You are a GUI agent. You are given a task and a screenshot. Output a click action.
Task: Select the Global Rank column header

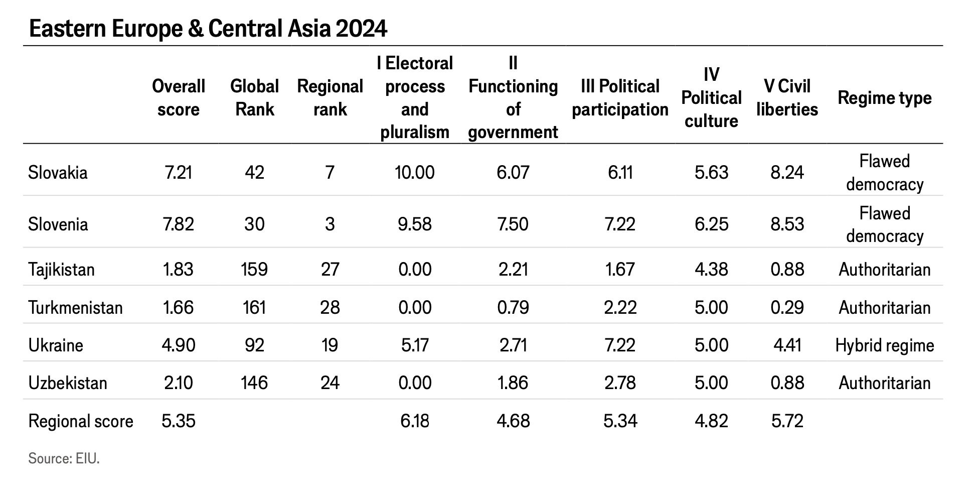[254, 98]
